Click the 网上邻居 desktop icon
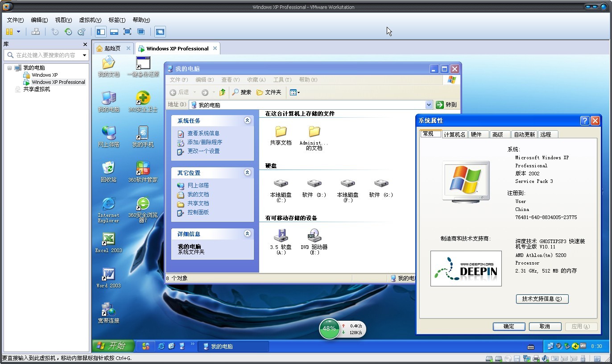612x364 pixels. click(109, 137)
